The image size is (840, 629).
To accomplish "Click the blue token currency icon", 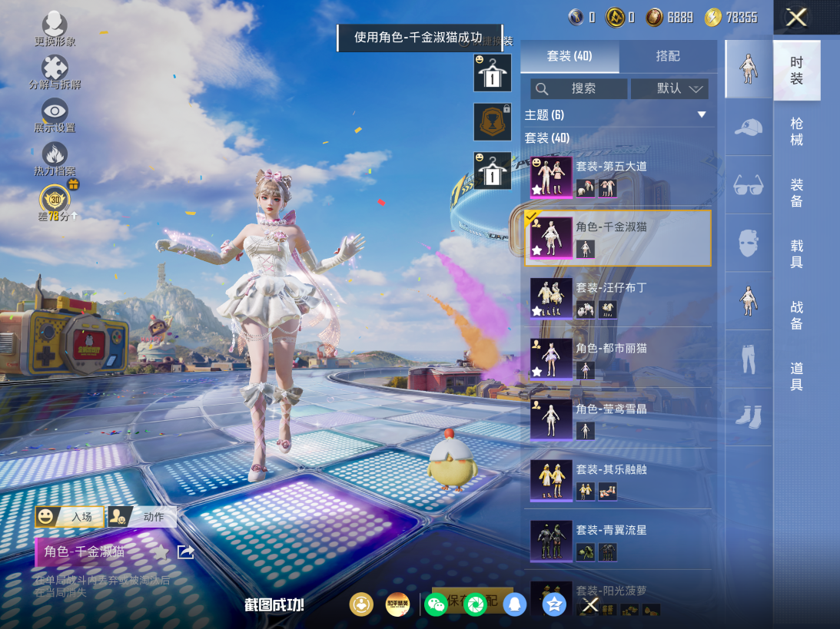I will tap(576, 18).
